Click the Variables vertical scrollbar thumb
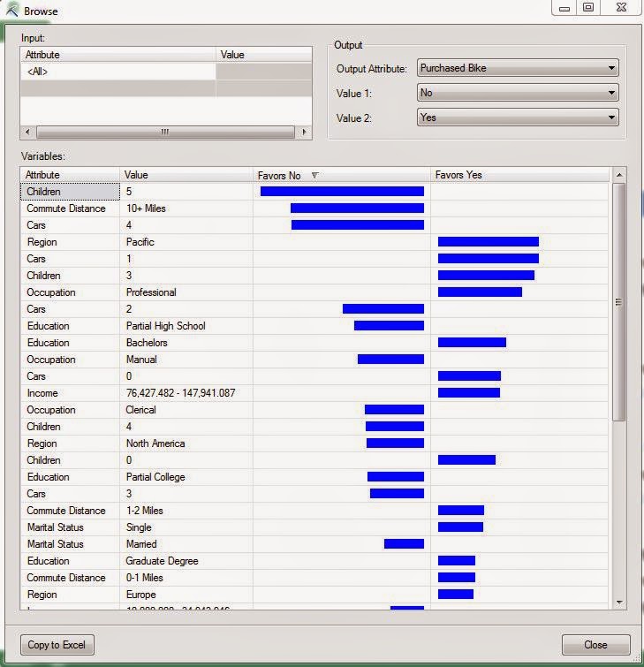The width and height of the screenshot is (644, 667). pyautogui.click(x=619, y=302)
